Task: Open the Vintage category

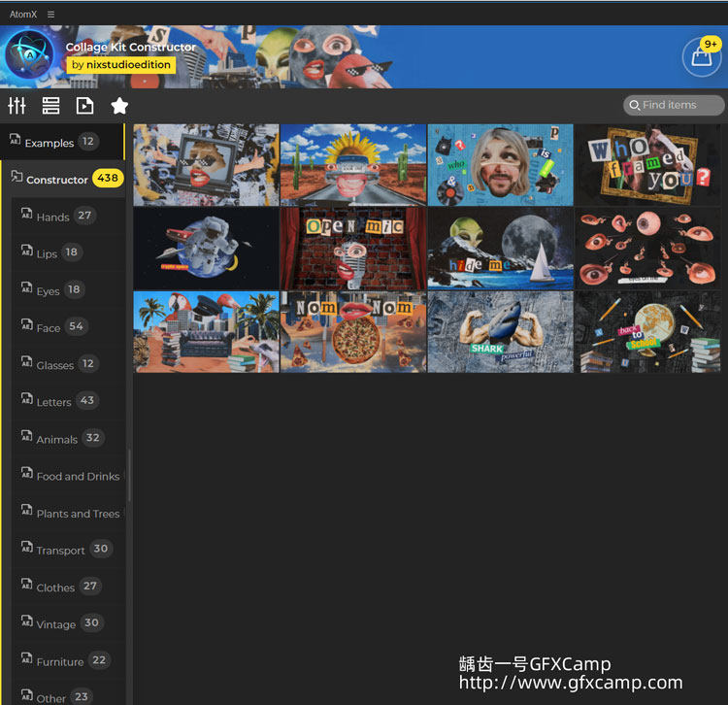Action: pyautogui.click(x=68, y=623)
